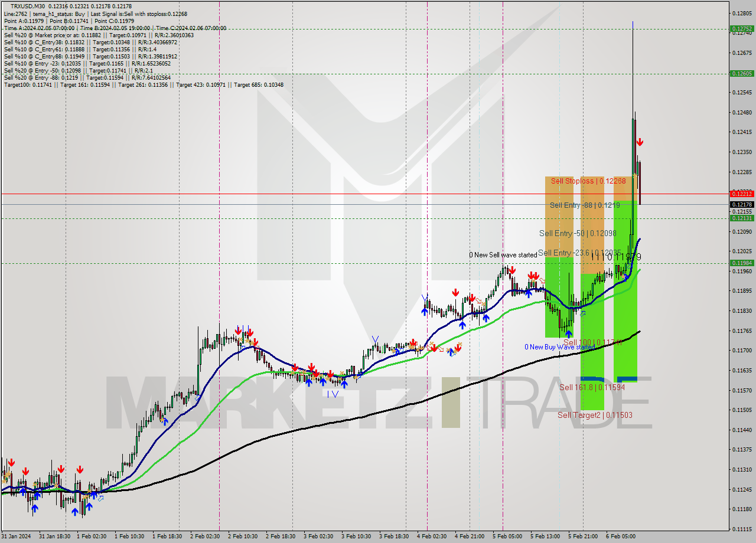Click the 0.11830 price axis label
Image resolution: width=756 pixels, height=543 pixels.
(x=742, y=310)
